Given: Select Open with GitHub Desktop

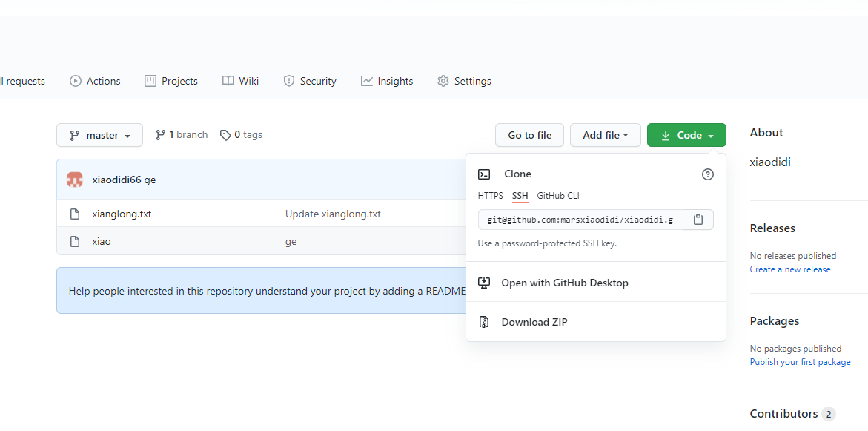Looking at the screenshot, I should coord(564,283).
